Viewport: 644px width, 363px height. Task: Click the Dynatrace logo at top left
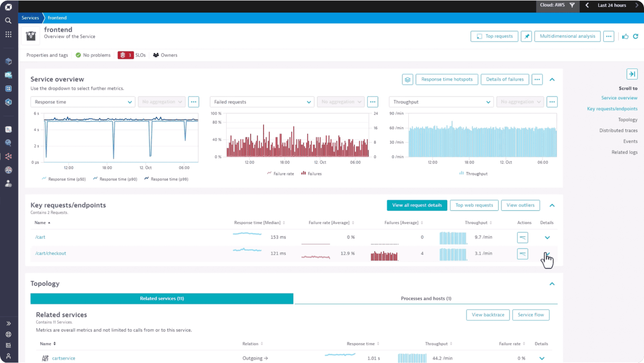pyautogui.click(x=8, y=7)
